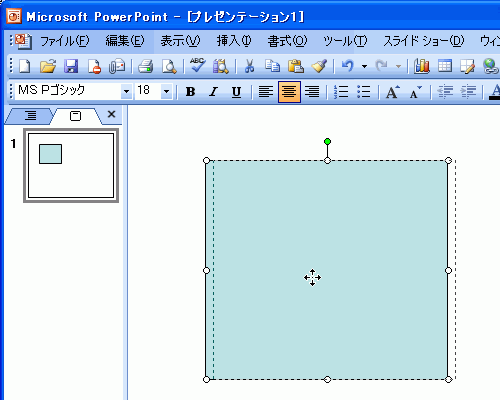Toggle Bold formatting
The image size is (500, 400).
[x=190, y=92]
